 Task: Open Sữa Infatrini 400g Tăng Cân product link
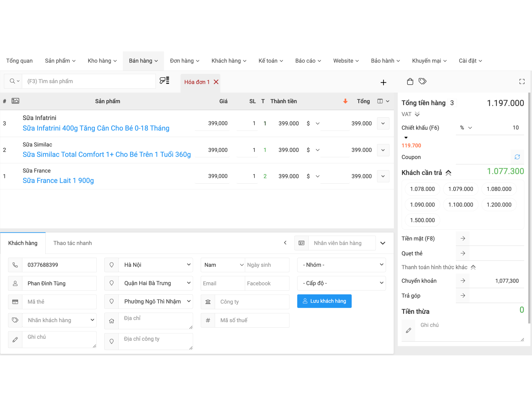pos(96,128)
